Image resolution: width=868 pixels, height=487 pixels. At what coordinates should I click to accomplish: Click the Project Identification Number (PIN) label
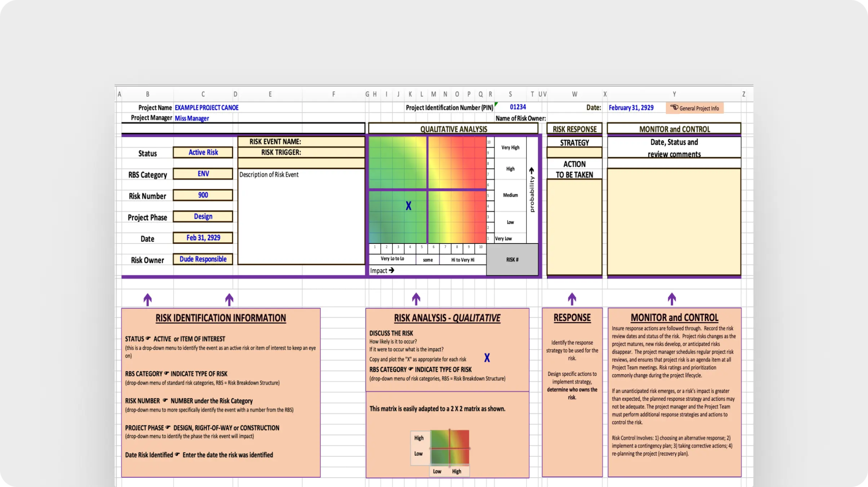449,108
